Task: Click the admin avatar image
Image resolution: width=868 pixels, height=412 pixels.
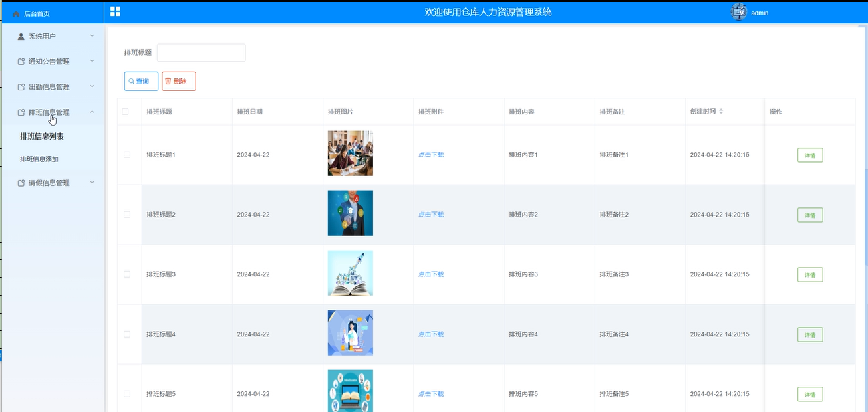Action: 739,12
